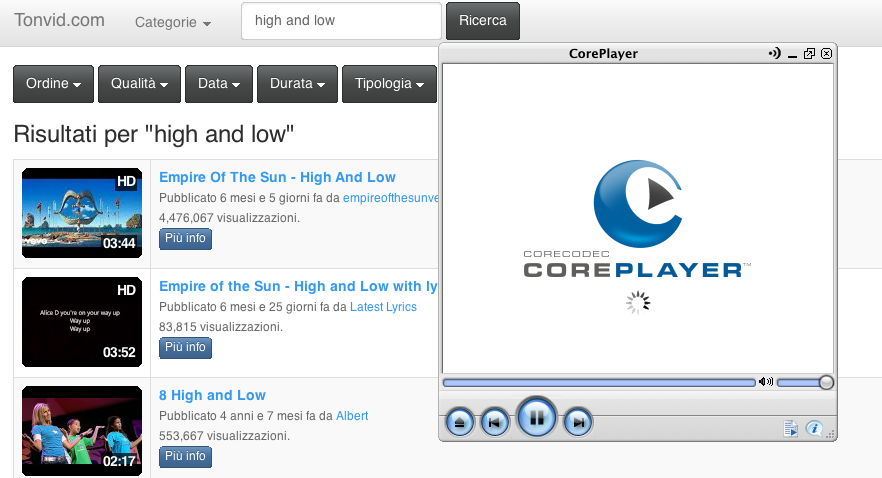882x478 pixels.
Task: Open the info icon in CorePlayer
Action: [x=814, y=429]
